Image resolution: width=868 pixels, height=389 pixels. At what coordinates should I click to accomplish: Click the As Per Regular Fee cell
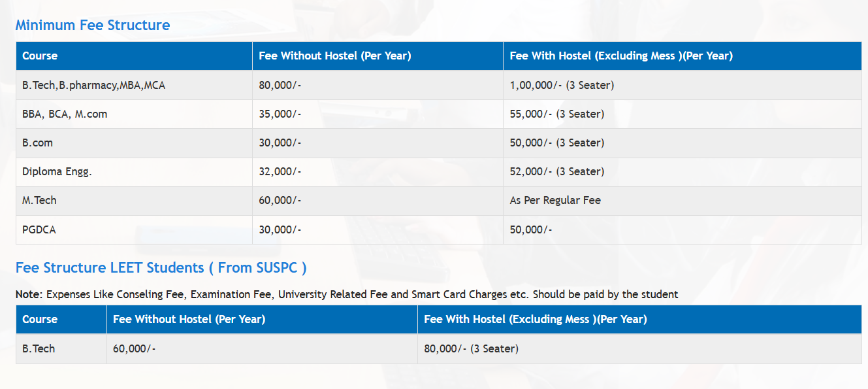pos(555,200)
